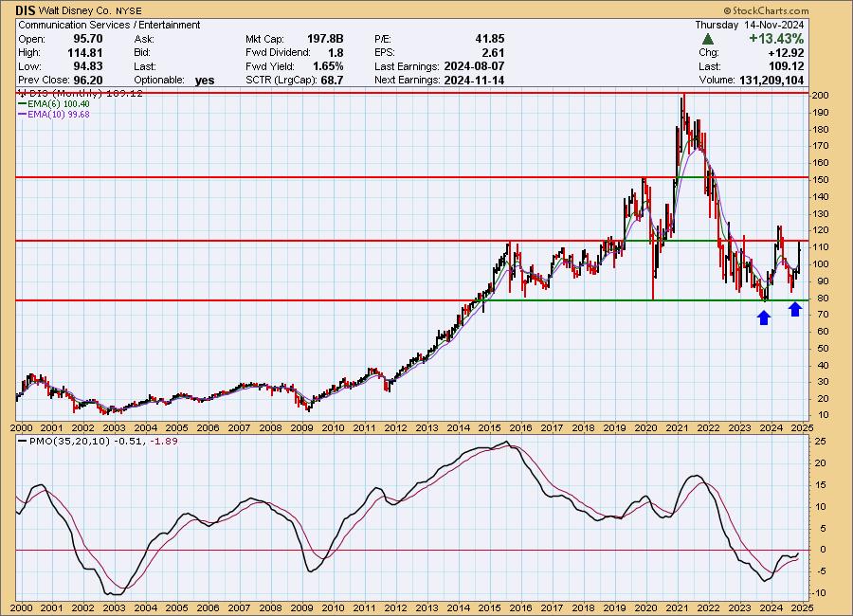The width and height of the screenshot is (853, 616).
Task: Click the 2015 label under the price chart
Action: point(490,428)
